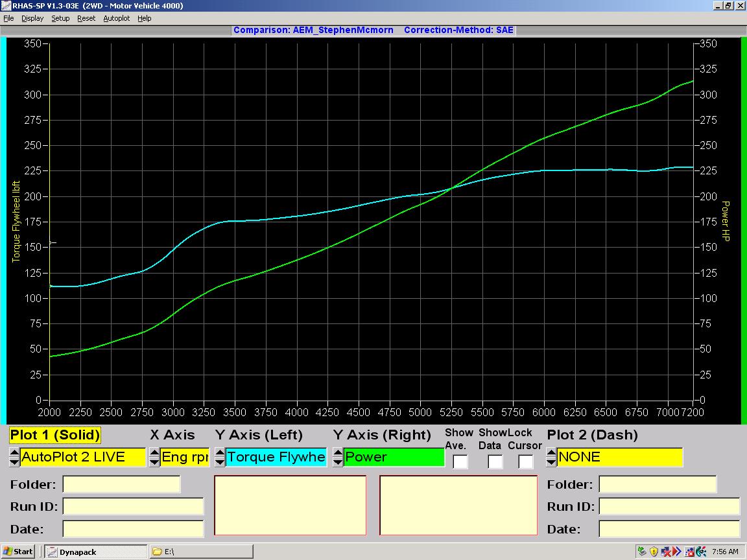747x560 pixels.
Task: Open the Y Axis (Left) Torque Flywheel selector
Action: click(276, 457)
